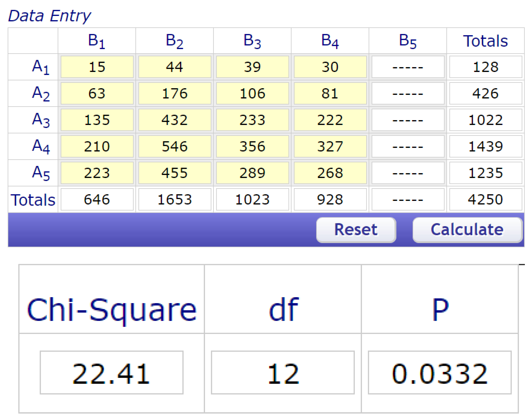Click the A1 B4 cell showing 30
Screen dimensions: 532x420
(330, 67)
